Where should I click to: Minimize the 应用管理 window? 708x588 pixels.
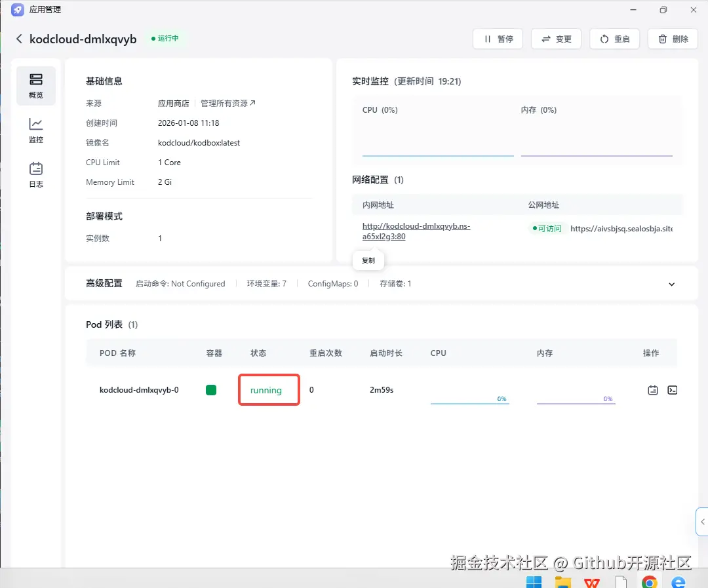[x=633, y=9]
